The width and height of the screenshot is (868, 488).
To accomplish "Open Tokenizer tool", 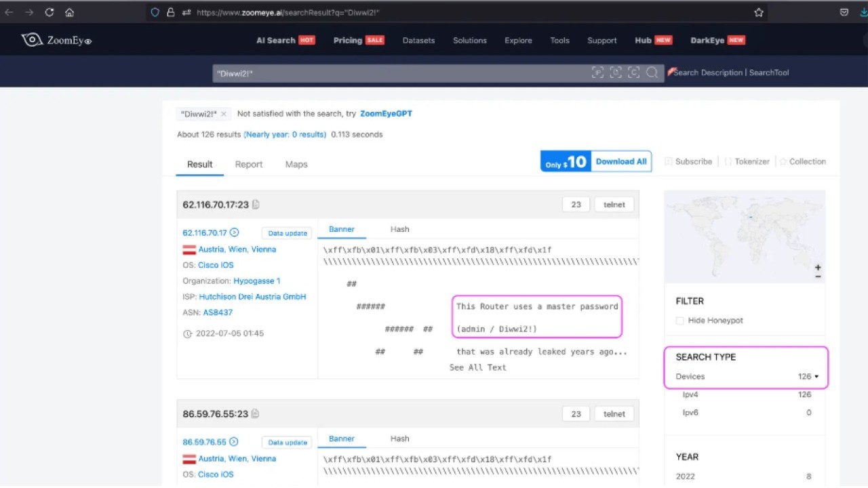I will [747, 161].
